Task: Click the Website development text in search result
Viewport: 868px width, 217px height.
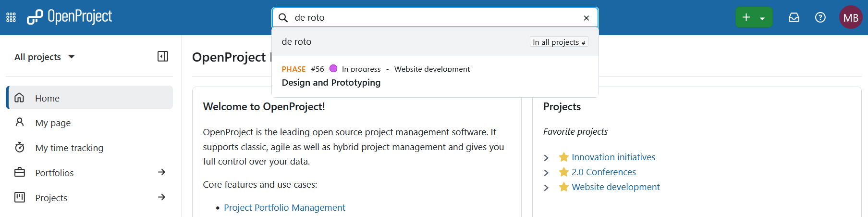Action: [432, 69]
